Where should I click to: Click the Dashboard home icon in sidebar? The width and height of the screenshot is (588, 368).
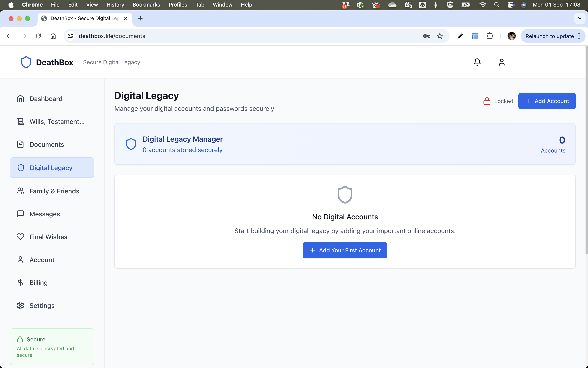point(20,99)
